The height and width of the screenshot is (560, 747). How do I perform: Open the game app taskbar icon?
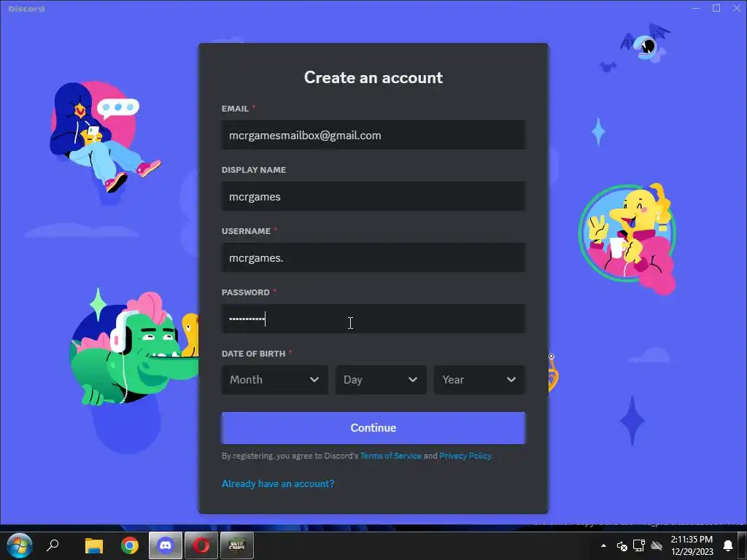(237, 545)
